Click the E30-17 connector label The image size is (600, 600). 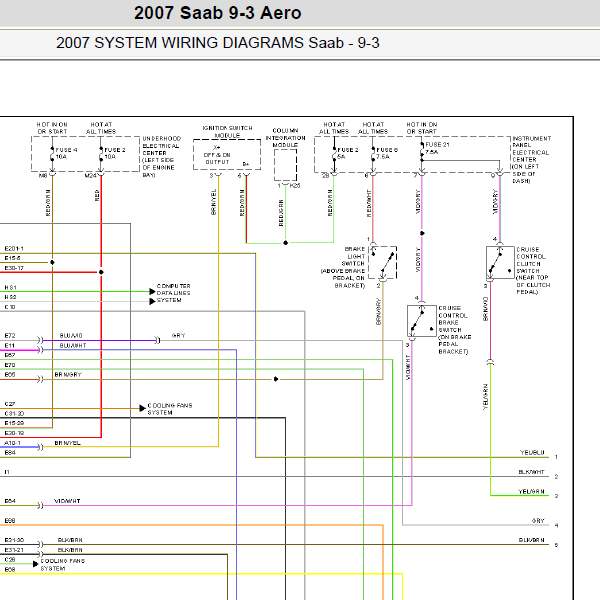(14, 268)
